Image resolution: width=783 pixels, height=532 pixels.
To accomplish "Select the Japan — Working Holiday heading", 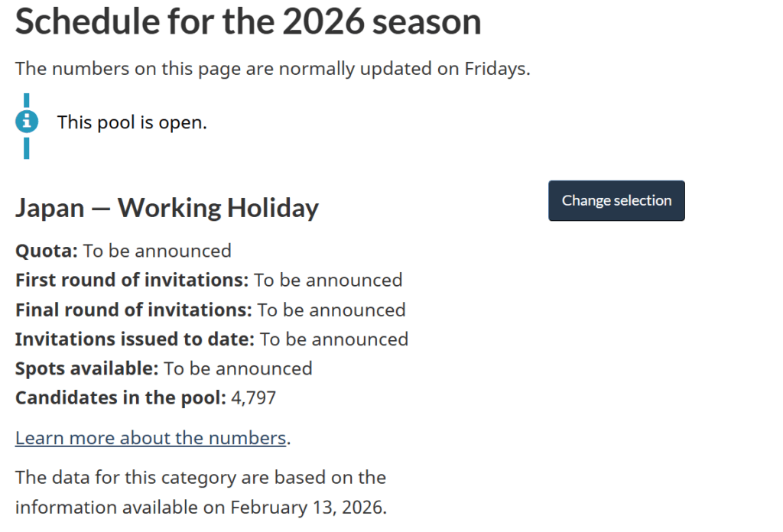I will click(167, 208).
